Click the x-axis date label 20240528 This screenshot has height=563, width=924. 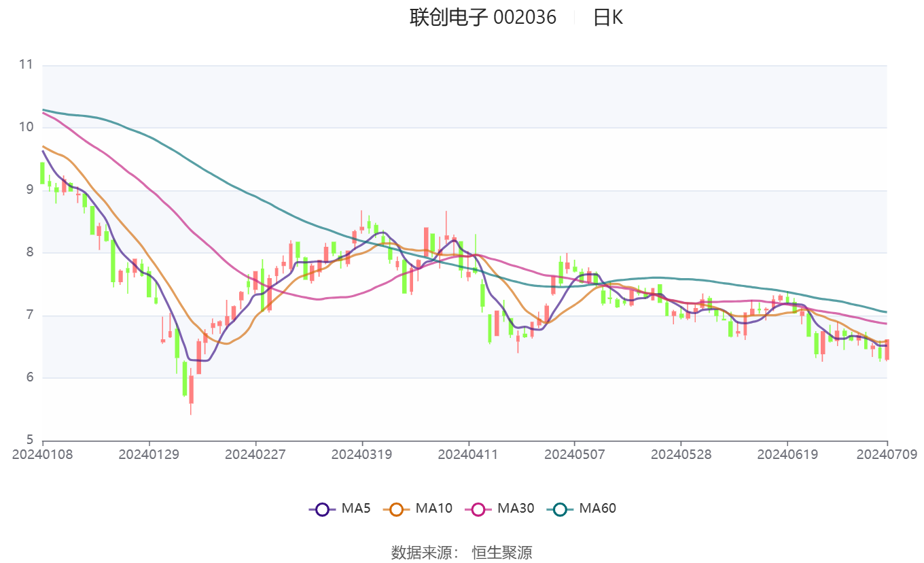[681, 454]
